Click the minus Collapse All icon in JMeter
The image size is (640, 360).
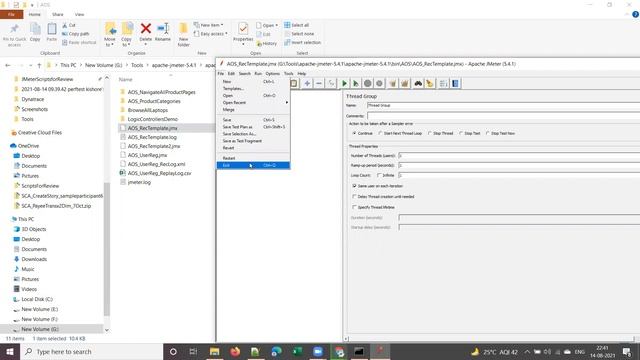pyautogui.click(x=319, y=83)
